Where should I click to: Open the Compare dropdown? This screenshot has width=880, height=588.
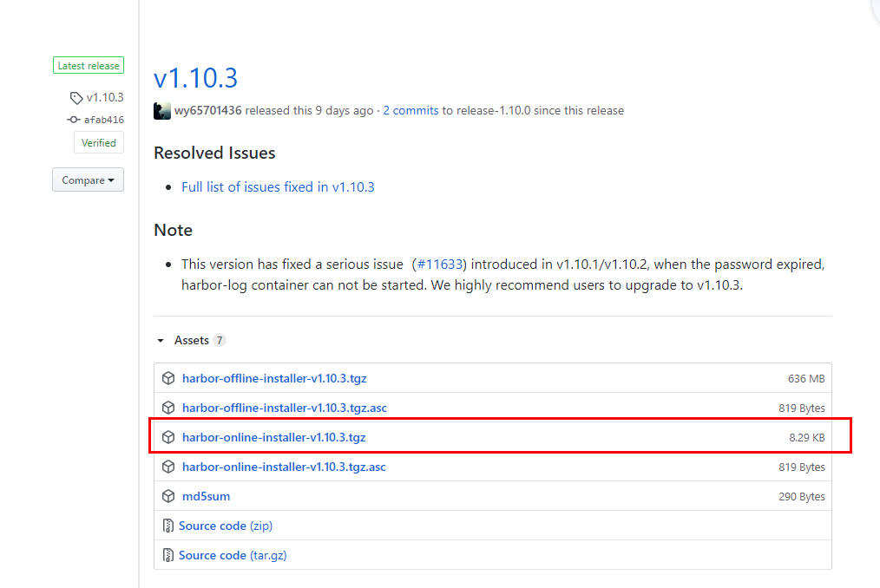click(89, 180)
